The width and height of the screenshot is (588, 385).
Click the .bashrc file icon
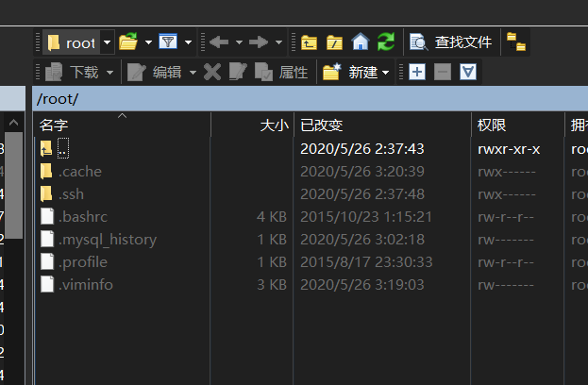[x=47, y=217]
